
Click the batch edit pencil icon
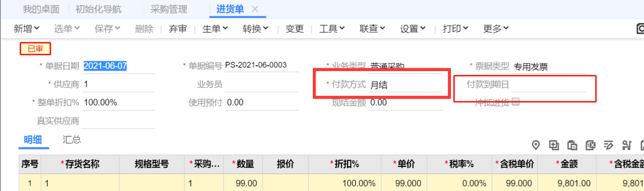609,145
